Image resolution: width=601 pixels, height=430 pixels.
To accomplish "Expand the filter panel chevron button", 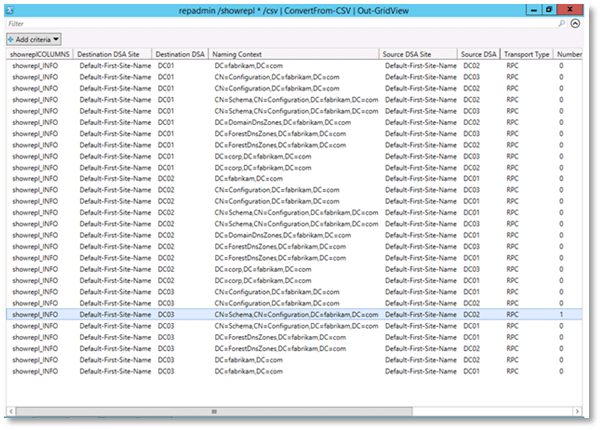I will 575,21.
